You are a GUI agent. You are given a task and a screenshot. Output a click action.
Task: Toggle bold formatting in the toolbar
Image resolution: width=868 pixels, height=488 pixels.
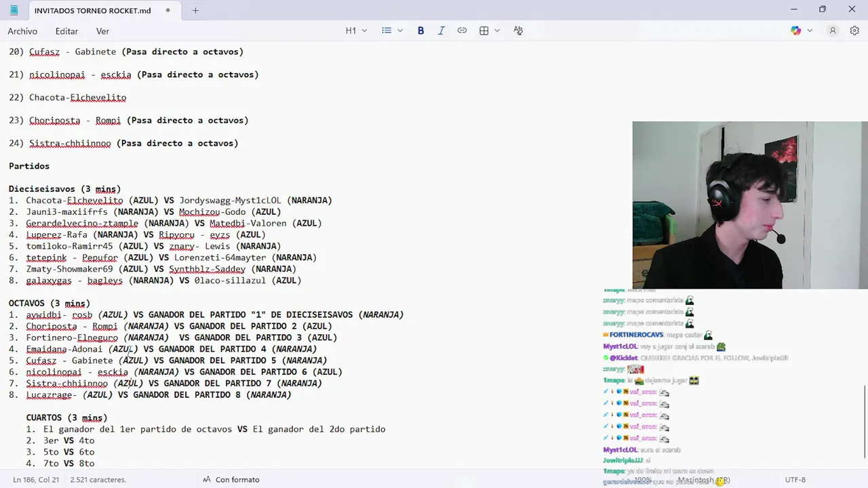pos(420,30)
